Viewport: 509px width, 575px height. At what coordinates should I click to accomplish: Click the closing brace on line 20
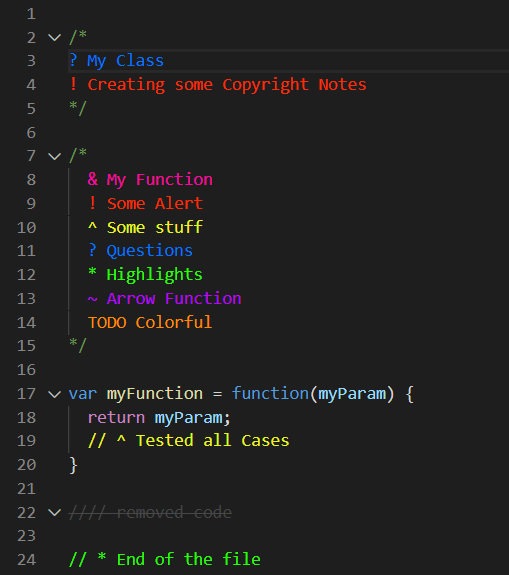coord(73,465)
